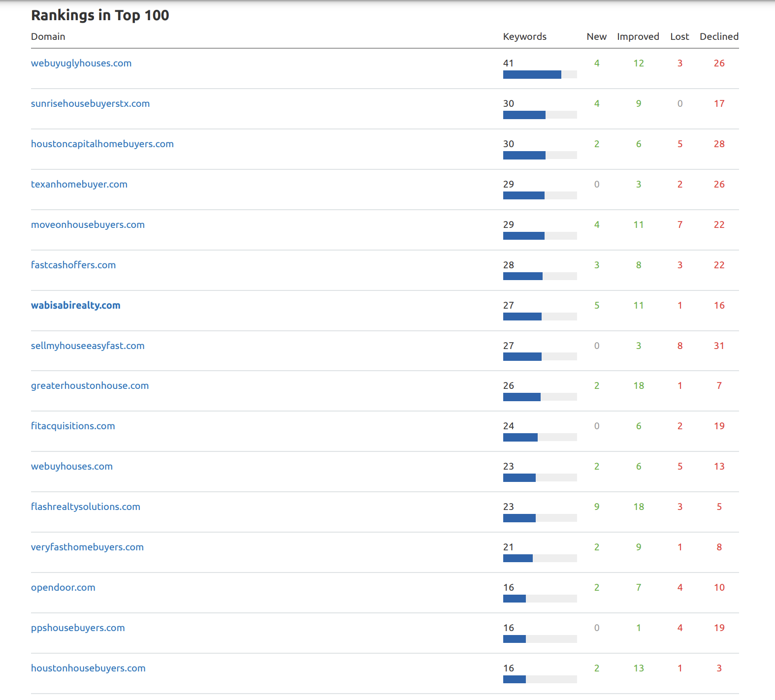Image resolution: width=775 pixels, height=700 pixels.
Task: Click keyword count 28 for fastcashoffers.com
Action: coord(509,265)
